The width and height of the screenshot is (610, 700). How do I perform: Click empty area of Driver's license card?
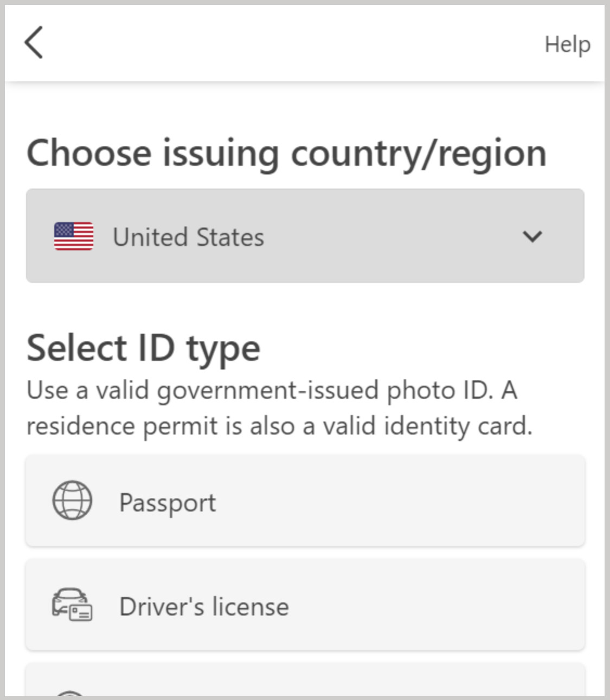434,605
